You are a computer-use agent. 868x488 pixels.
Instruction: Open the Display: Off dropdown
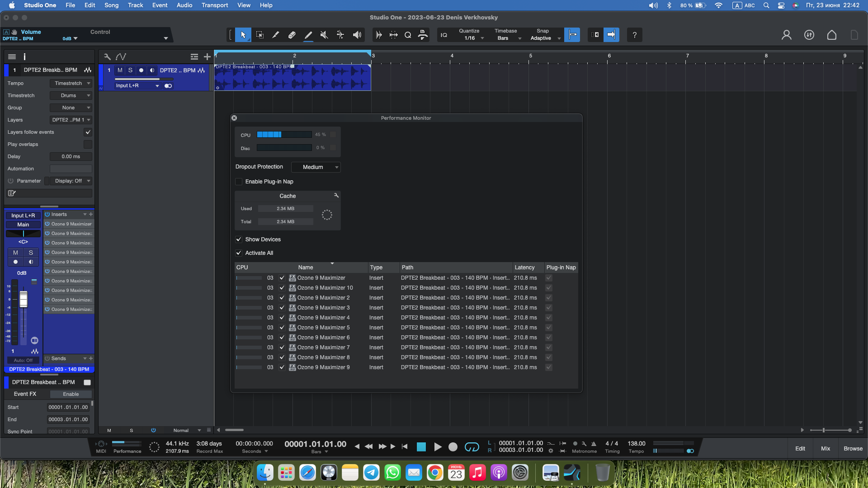(71, 181)
